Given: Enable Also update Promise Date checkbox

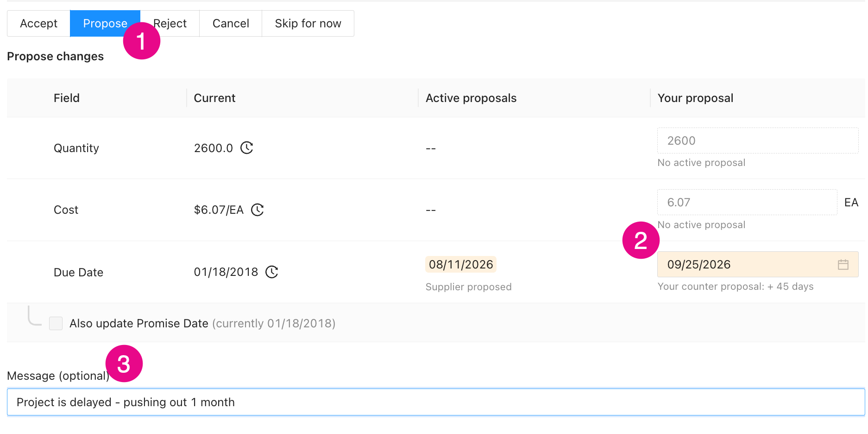Looking at the screenshot, I should click(x=56, y=323).
